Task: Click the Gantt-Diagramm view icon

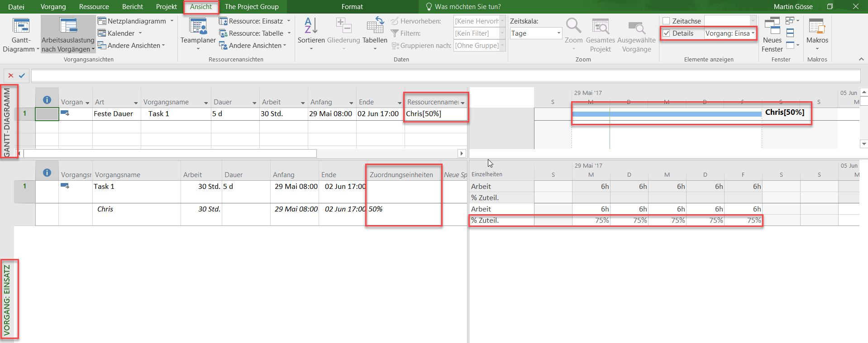Action: tap(21, 27)
